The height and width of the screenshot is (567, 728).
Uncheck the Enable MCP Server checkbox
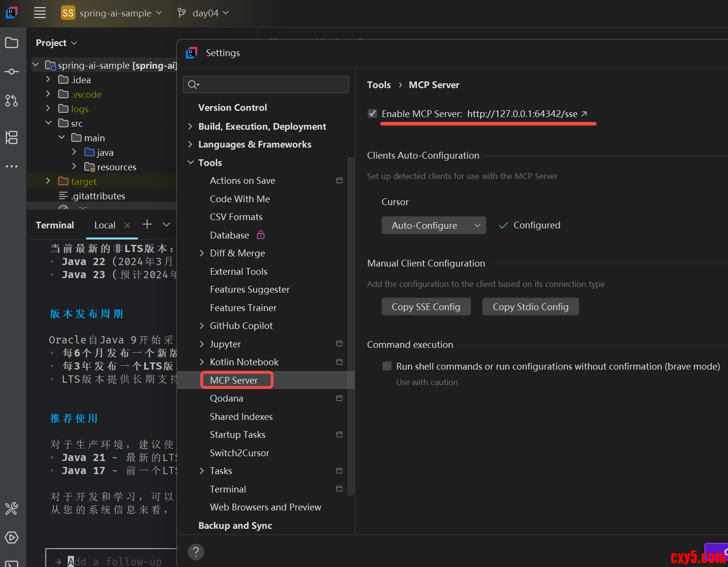372,114
